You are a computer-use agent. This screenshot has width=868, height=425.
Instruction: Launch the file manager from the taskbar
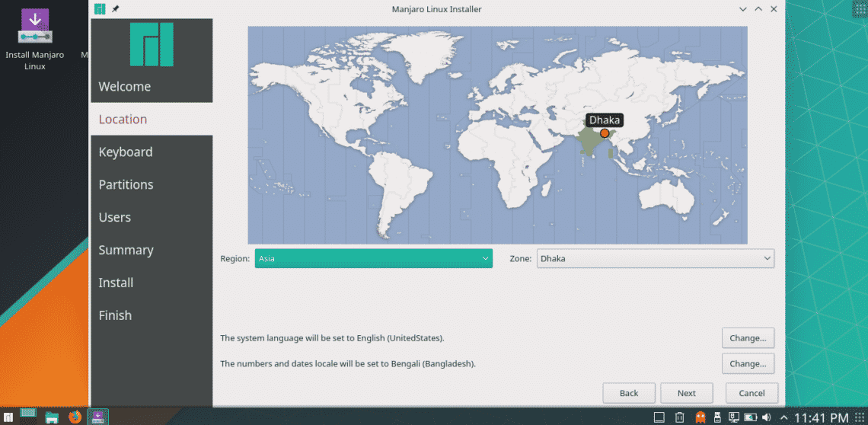click(52, 417)
